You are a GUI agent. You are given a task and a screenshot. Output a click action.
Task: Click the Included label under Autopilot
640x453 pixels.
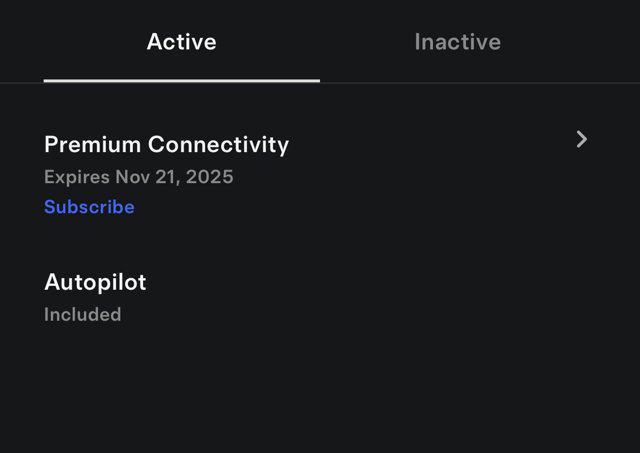click(x=82, y=314)
